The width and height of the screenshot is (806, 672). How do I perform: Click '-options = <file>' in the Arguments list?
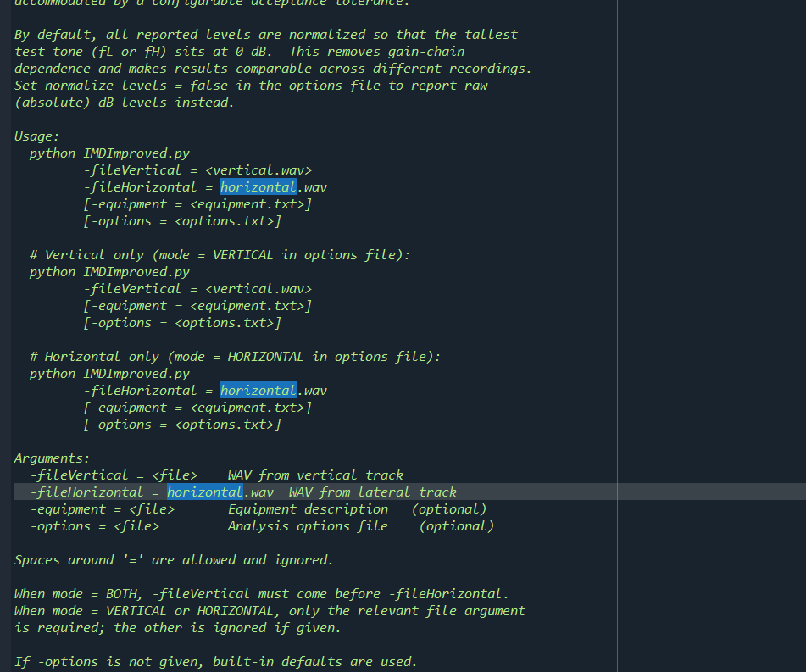[x=95, y=527]
